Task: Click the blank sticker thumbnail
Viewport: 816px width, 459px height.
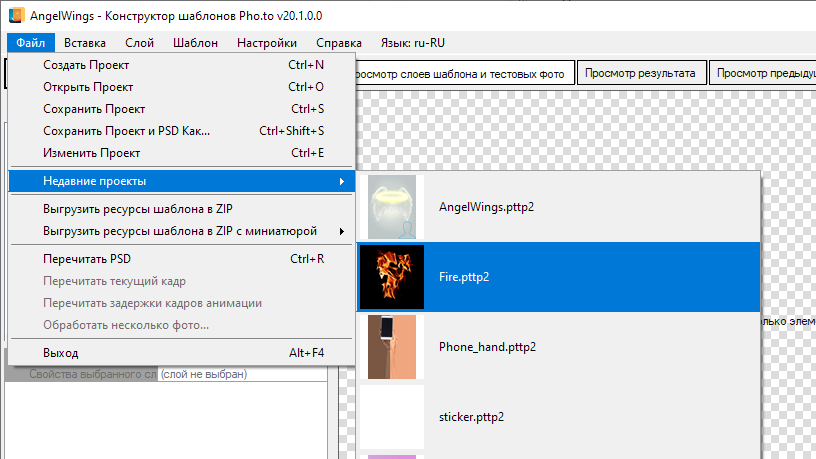Action: pyautogui.click(x=392, y=417)
